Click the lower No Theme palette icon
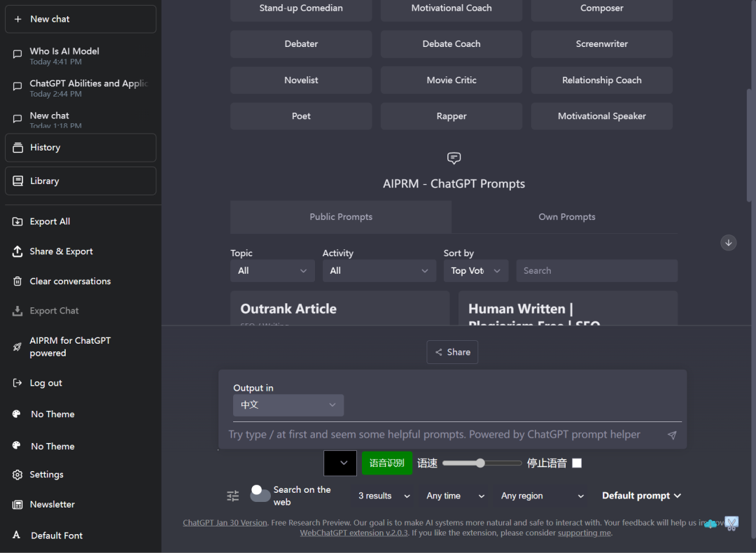756x553 pixels. [16, 446]
